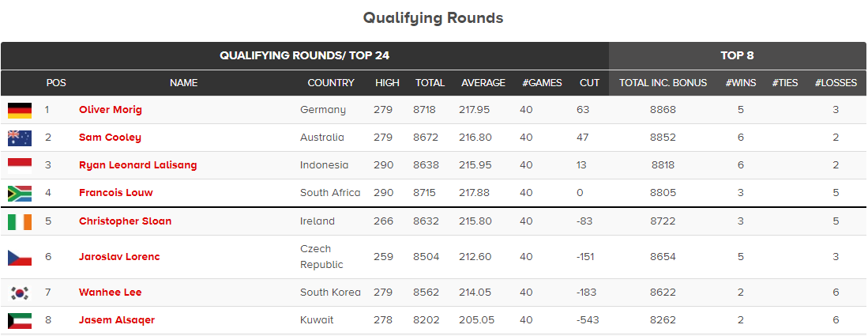Select the Qualifying Rounds/Top 24 header tab
The image size is (868, 336).
coord(305,55)
